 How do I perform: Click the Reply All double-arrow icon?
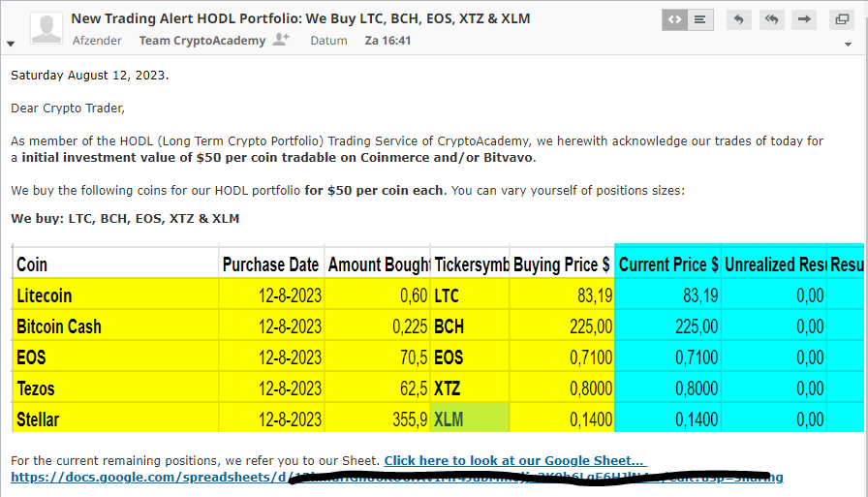click(x=772, y=19)
